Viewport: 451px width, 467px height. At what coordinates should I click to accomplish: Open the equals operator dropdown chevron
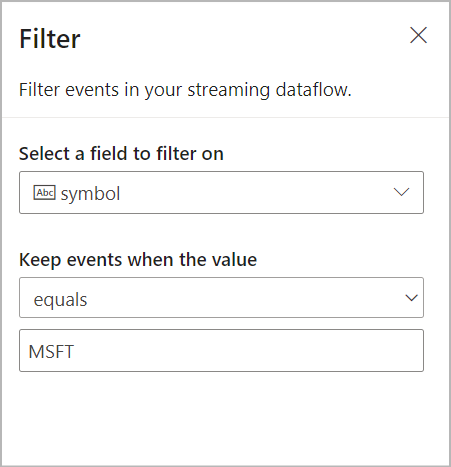tap(411, 298)
